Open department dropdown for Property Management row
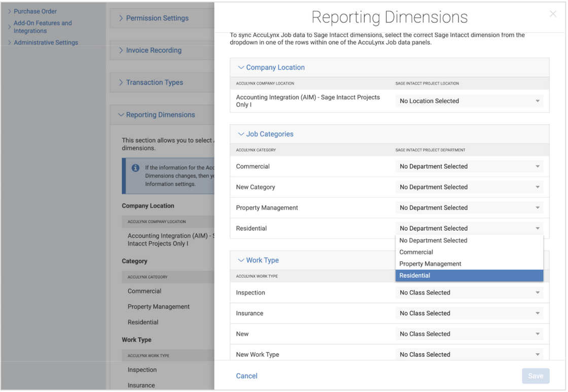Viewport: 568px width, 392px height. pos(469,207)
